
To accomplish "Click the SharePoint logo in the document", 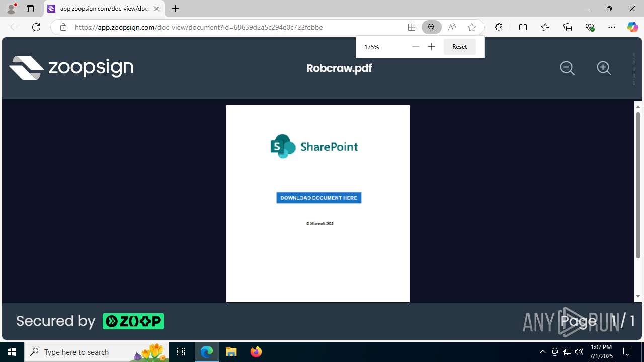I will (314, 146).
